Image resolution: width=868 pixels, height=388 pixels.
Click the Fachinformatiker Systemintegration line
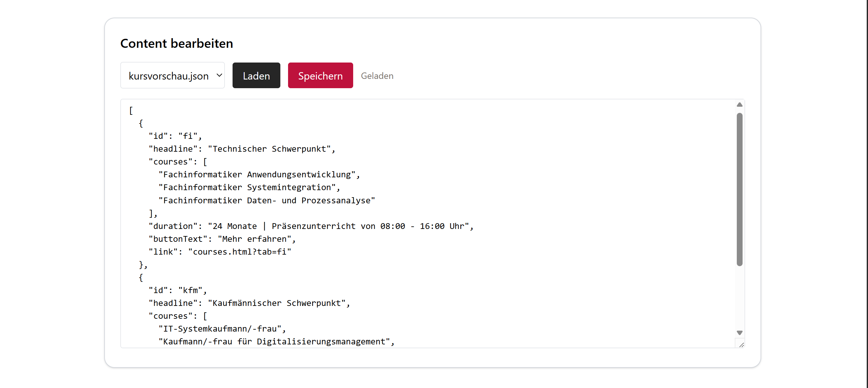tap(249, 187)
